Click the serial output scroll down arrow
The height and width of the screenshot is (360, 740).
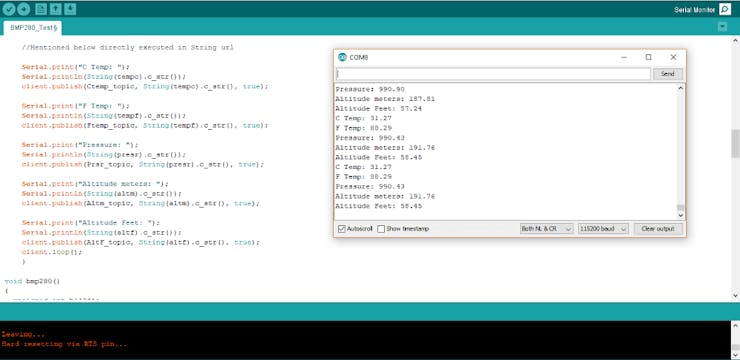(680, 215)
